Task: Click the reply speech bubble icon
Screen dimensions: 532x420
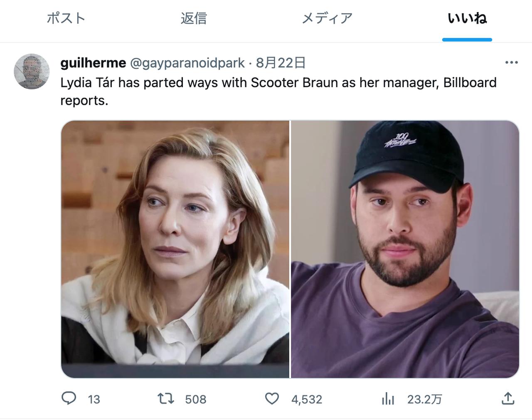Action: 69,399
